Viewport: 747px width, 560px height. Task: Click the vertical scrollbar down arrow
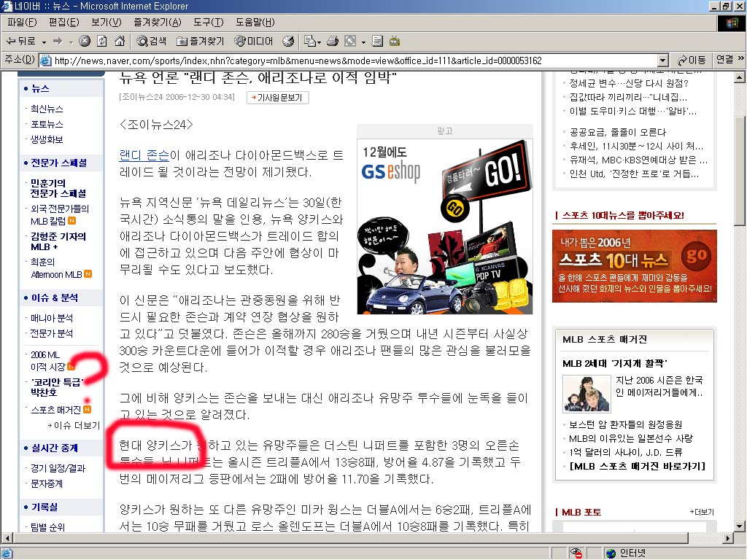pyautogui.click(x=740, y=526)
